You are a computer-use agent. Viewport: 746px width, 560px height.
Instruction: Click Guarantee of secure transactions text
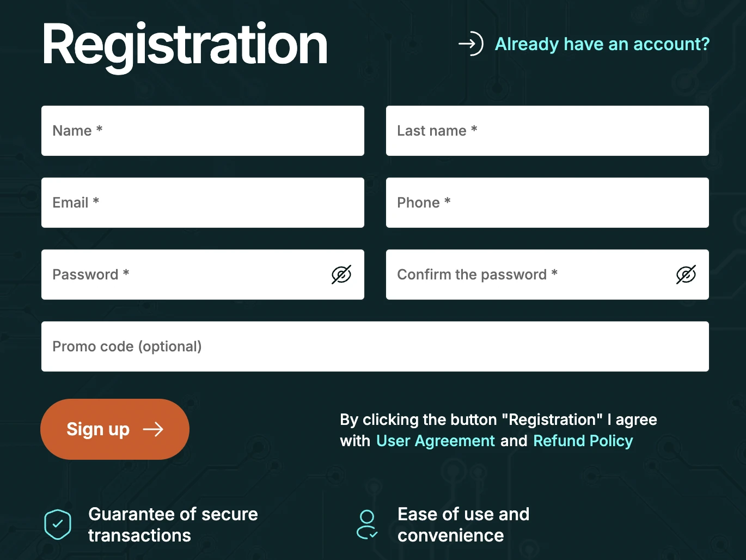tap(173, 525)
